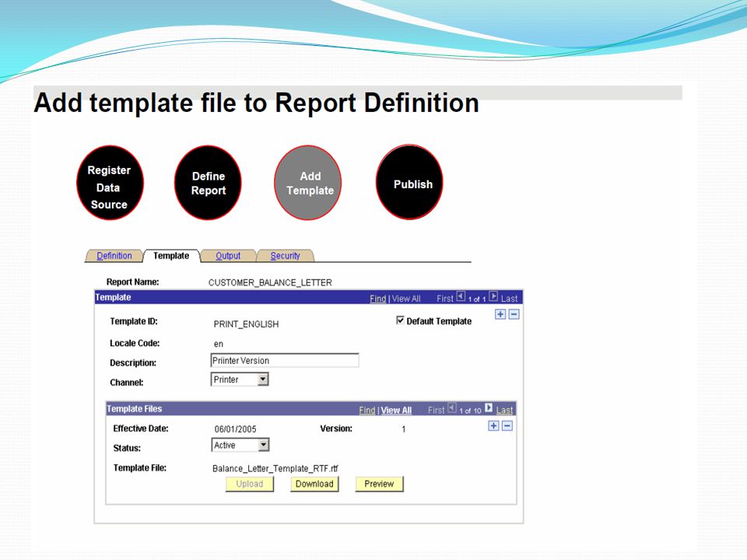Click the Version value 1

tap(404, 429)
